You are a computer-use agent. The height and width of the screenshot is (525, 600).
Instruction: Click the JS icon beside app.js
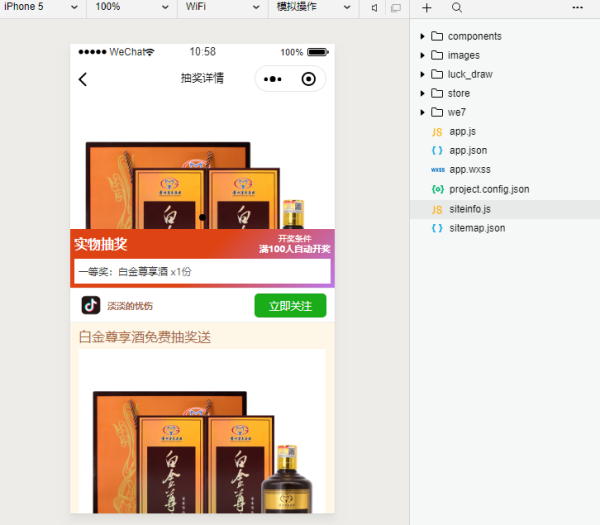[x=437, y=132]
